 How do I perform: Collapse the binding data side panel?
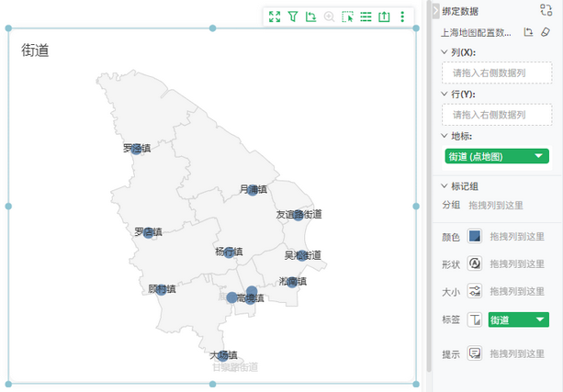(434, 11)
